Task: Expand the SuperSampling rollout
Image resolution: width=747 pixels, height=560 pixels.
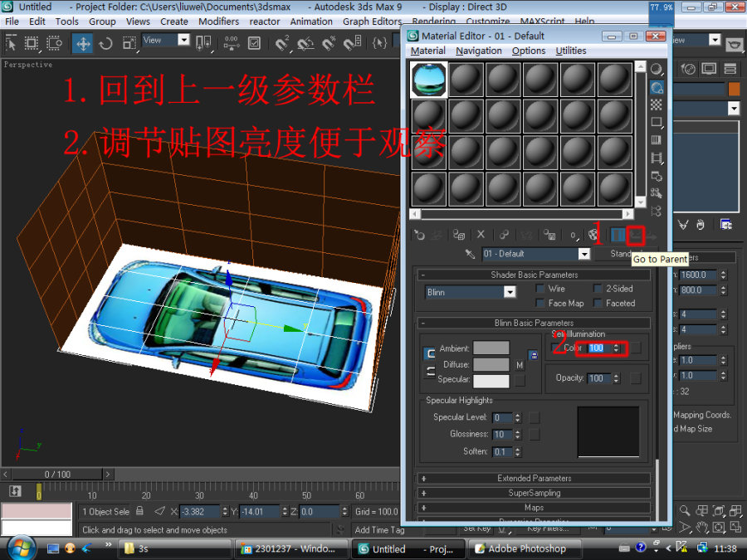Action: [534, 493]
